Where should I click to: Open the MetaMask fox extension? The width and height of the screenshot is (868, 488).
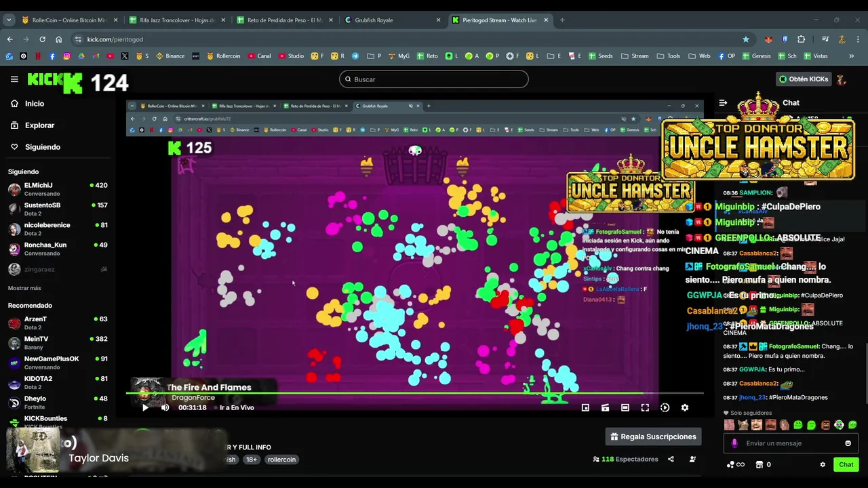point(768,39)
